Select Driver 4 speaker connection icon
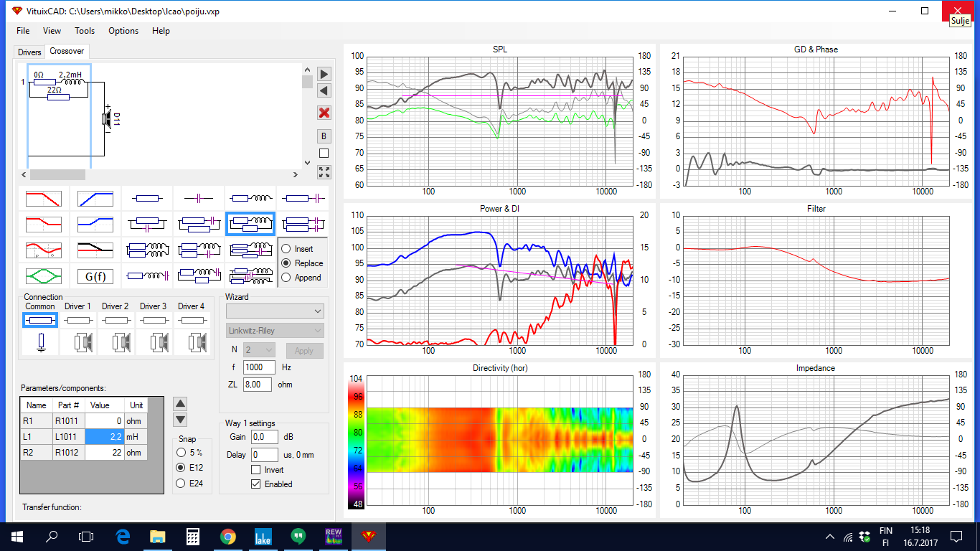The height and width of the screenshot is (551, 980). pos(192,343)
